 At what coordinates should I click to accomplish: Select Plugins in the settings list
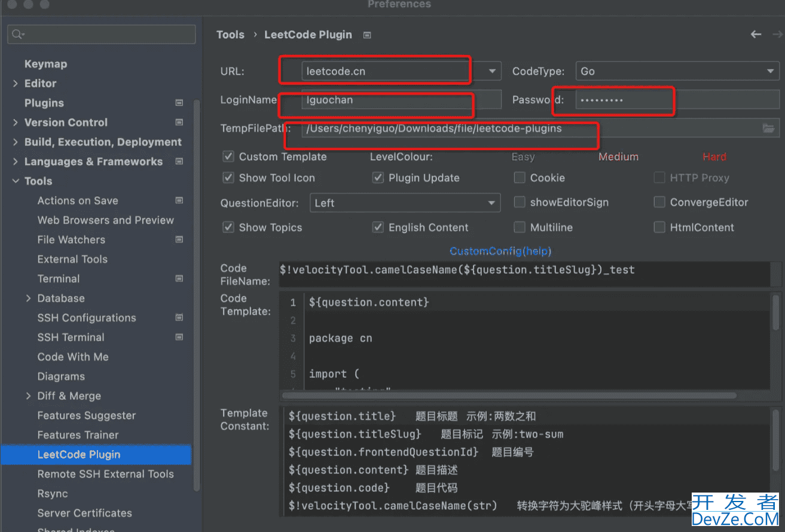(44, 103)
